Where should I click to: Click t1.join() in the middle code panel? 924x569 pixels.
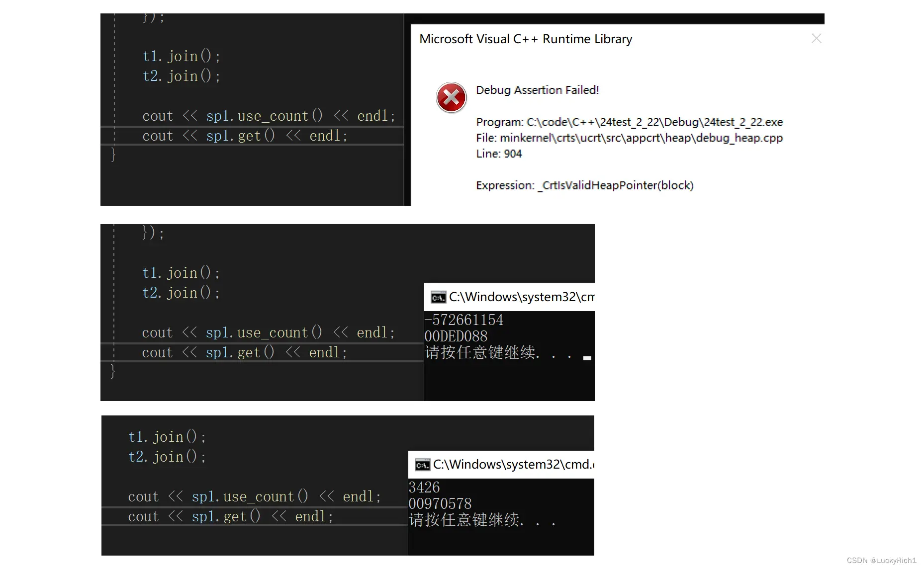tap(181, 273)
